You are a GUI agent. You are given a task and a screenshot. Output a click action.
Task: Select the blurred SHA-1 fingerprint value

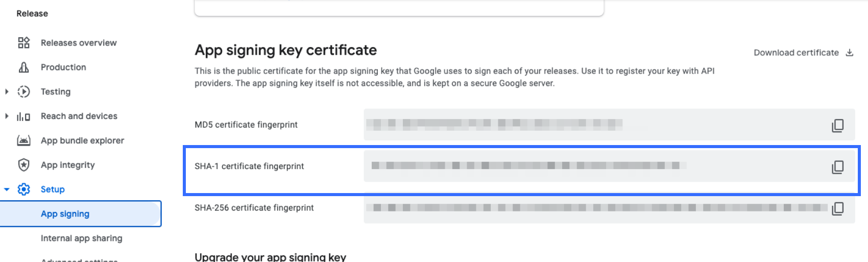pyautogui.click(x=528, y=165)
